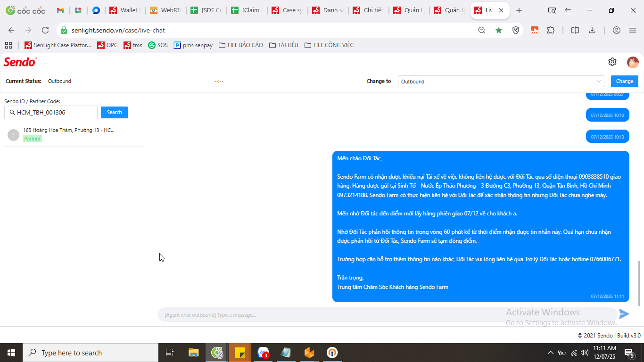
Task: Open the pms senpay bookmark
Action: tap(193, 45)
